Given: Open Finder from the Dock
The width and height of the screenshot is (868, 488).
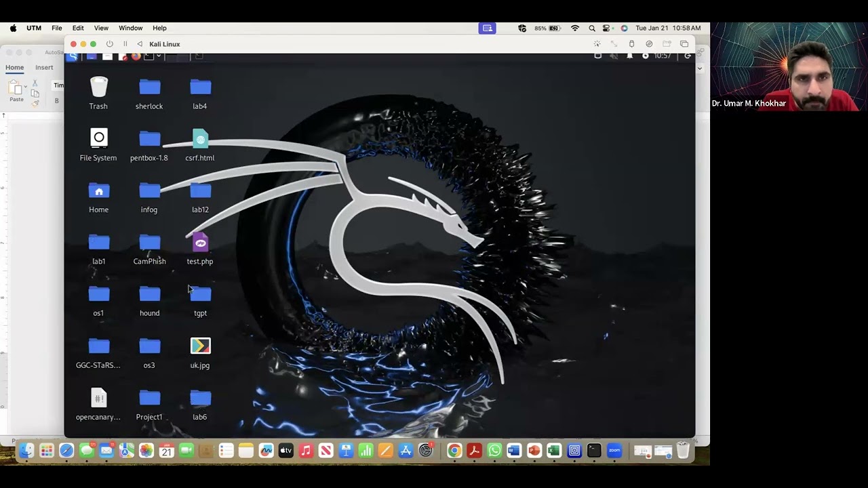Looking at the screenshot, I should [26, 451].
